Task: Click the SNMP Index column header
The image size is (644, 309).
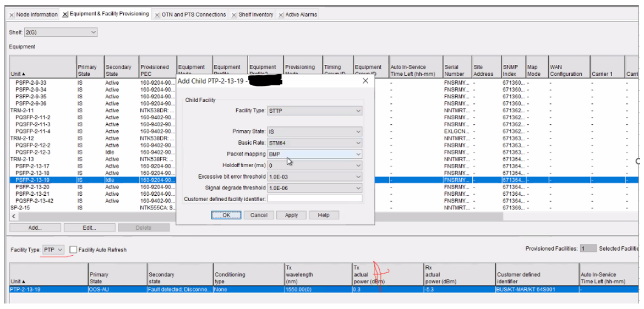Action: tap(514, 67)
